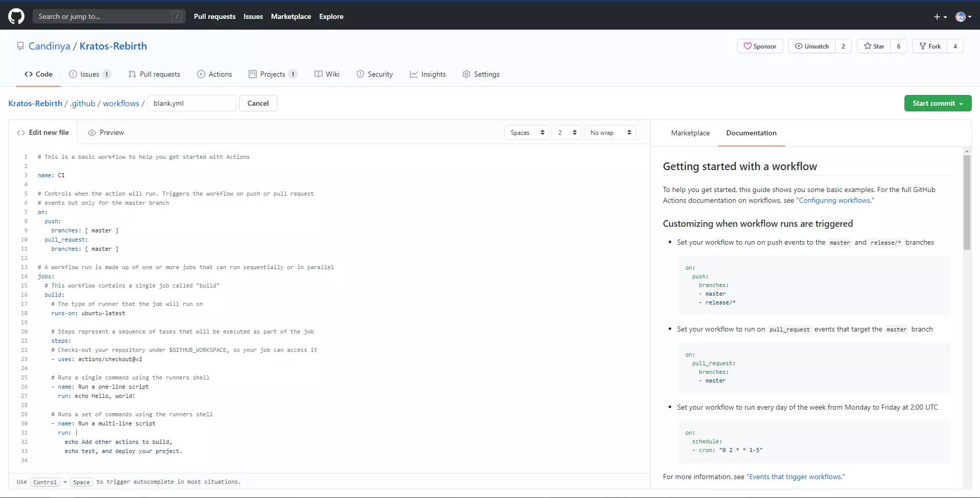Open the plus create-new menu
Screen dimensions: 980x498
coord(940,17)
